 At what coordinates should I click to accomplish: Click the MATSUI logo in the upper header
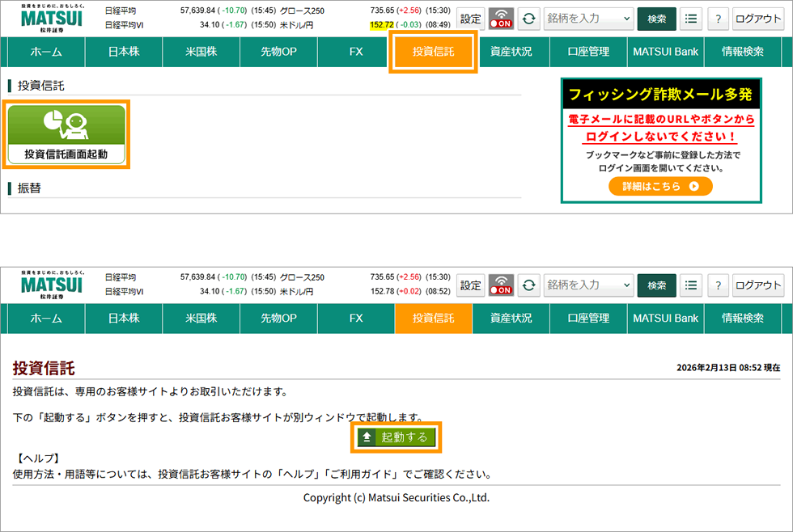click(52, 18)
